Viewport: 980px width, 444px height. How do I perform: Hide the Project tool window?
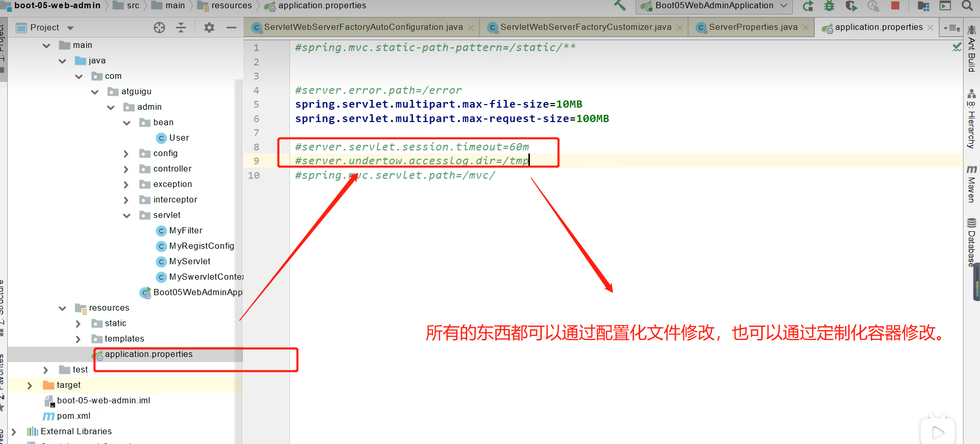[231, 27]
